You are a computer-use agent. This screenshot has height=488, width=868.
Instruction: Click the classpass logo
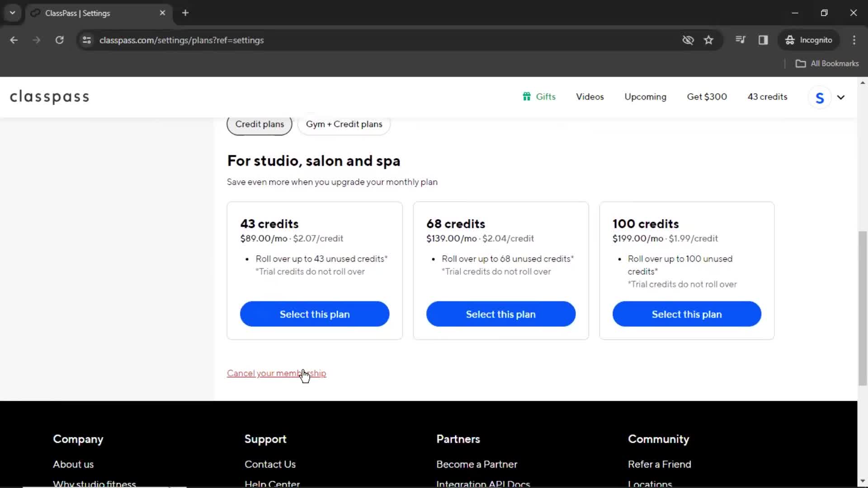click(50, 97)
